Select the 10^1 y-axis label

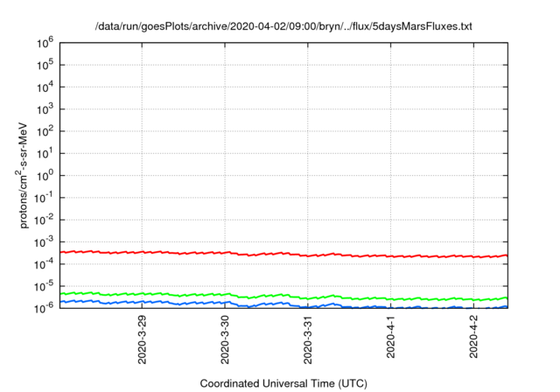coord(45,154)
